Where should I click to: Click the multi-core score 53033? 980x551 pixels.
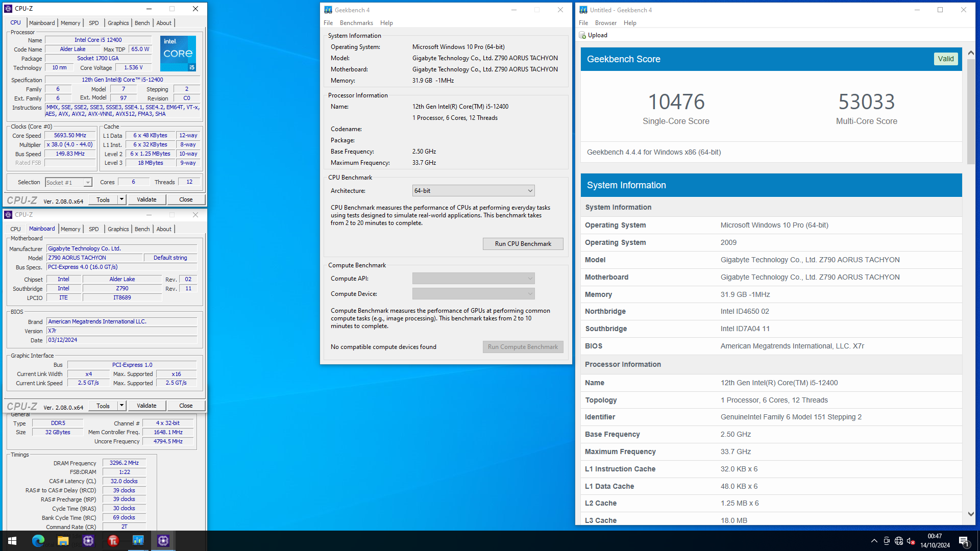pos(867,102)
